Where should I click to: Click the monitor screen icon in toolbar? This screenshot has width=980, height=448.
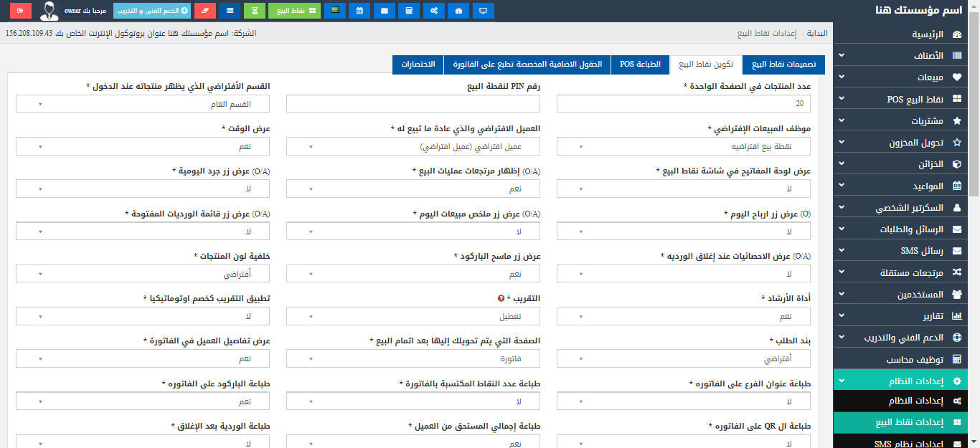coord(484,11)
